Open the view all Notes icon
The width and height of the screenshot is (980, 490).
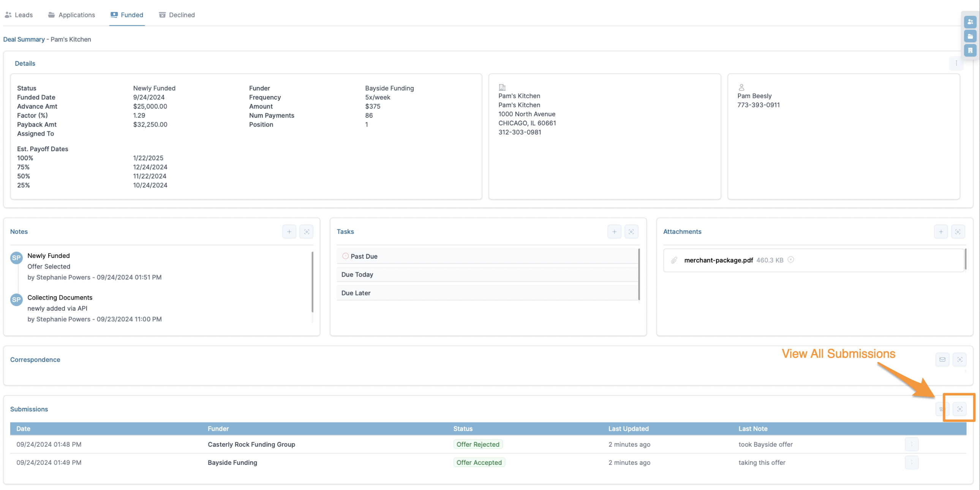306,232
